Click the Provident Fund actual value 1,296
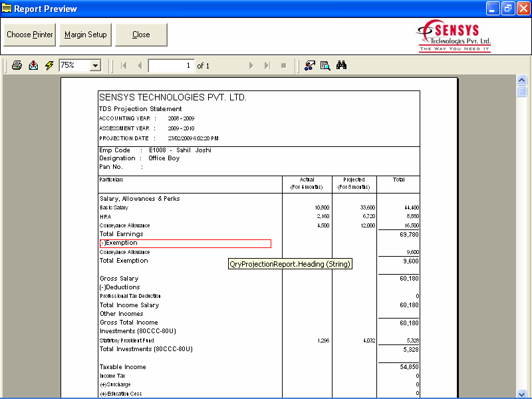Screen dimensions: 532x399 (323, 340)
